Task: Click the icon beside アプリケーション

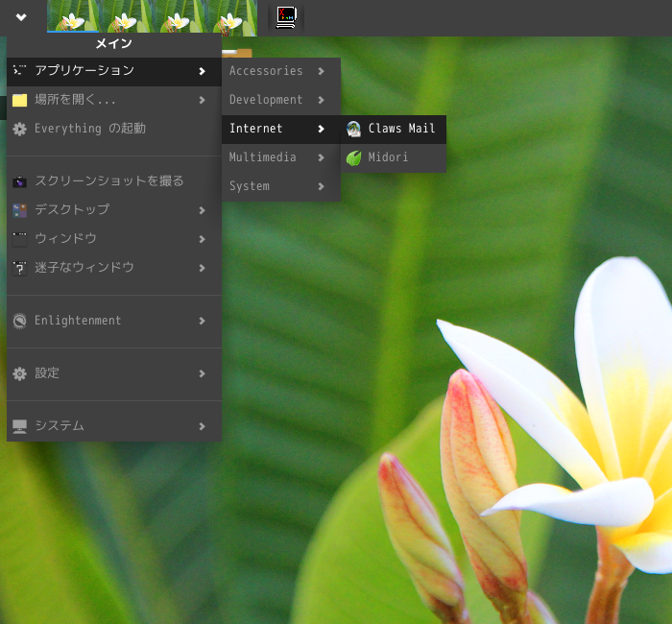Action: [20, 70]
